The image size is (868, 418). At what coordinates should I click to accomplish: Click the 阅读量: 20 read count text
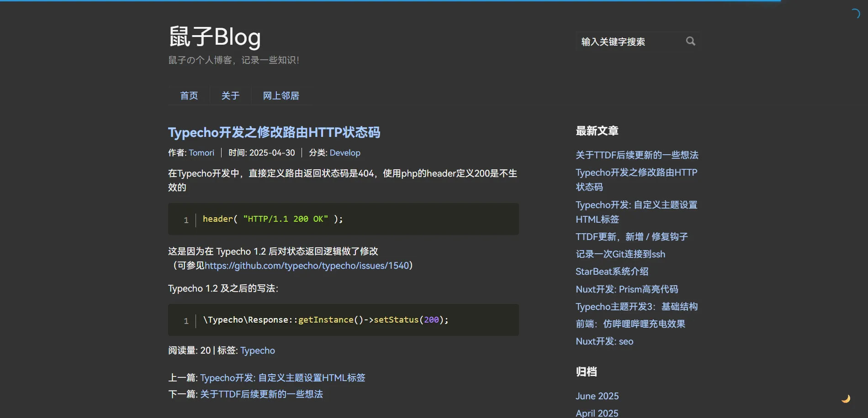point(190,350)
